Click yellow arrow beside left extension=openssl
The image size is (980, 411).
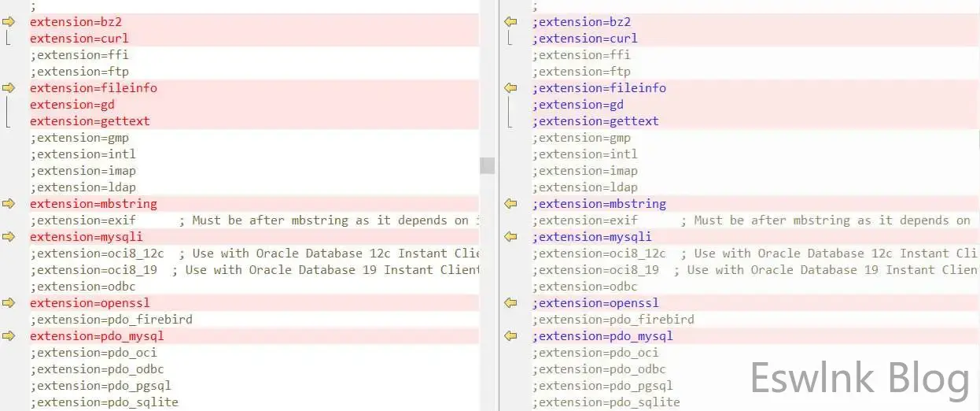point(9,303)
